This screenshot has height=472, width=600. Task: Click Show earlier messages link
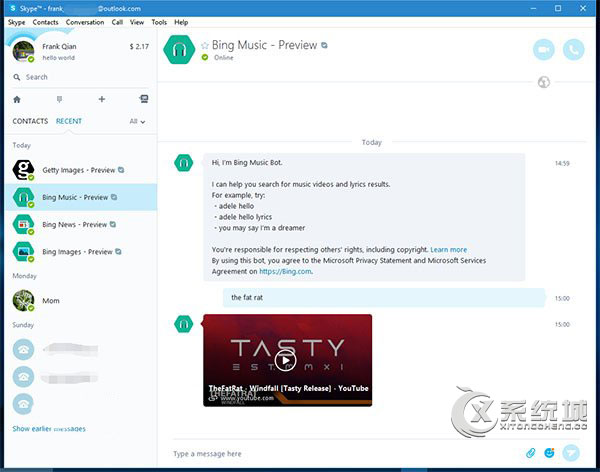[49, 429]
